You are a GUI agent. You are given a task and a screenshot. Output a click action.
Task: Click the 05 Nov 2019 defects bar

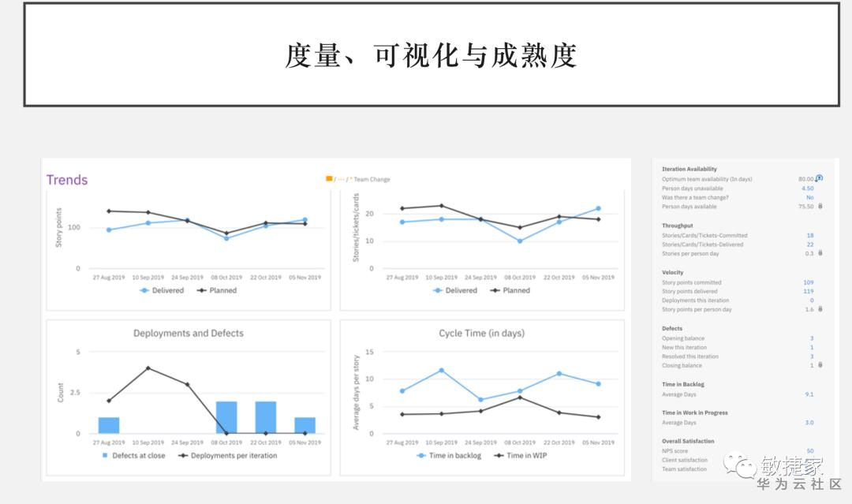pos(305,425)
